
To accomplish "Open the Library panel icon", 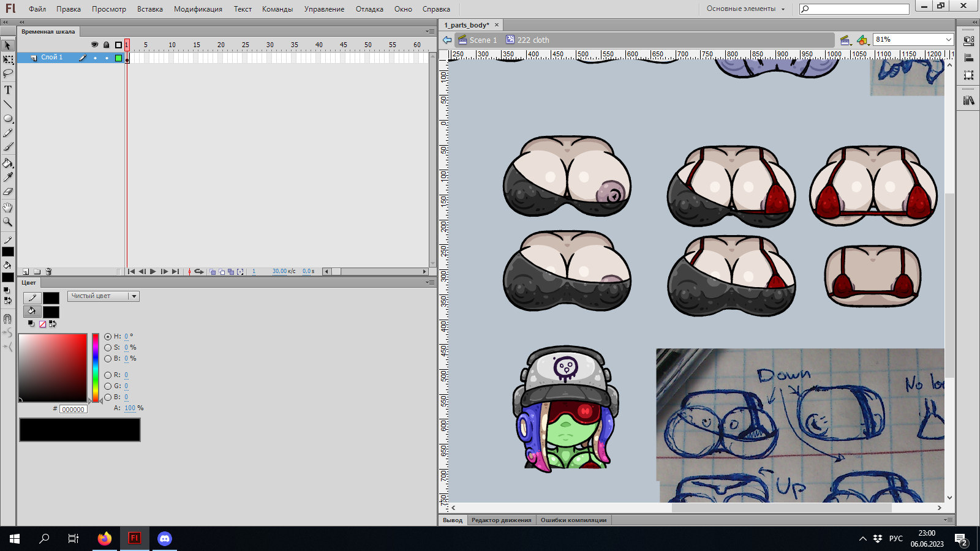I will click(968, 100).
